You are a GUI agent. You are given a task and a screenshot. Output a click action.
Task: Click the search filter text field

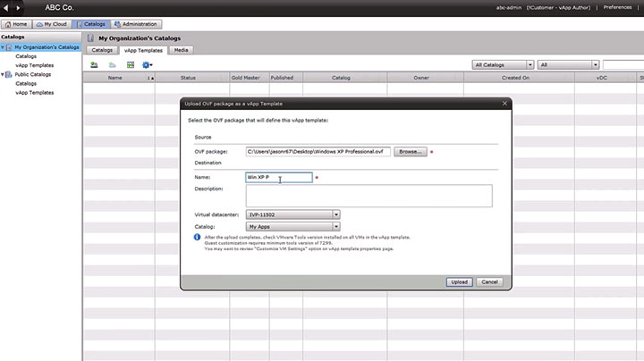pyautogui.click(x=623, y=65)
